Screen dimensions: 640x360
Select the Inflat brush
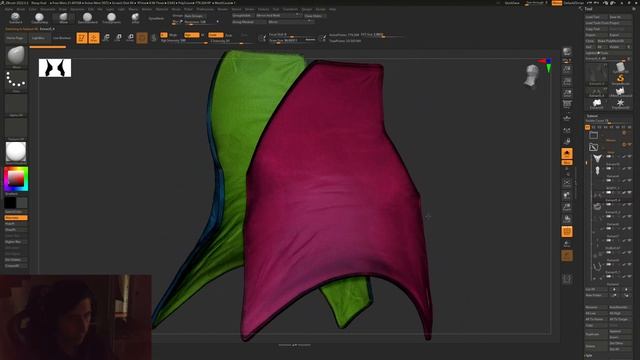point(135,18)
